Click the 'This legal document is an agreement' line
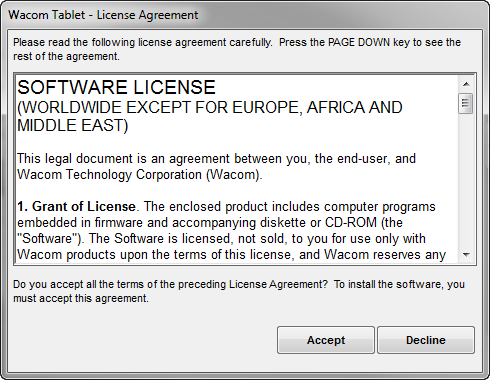The image size is (490, 380). pos(216,159)
